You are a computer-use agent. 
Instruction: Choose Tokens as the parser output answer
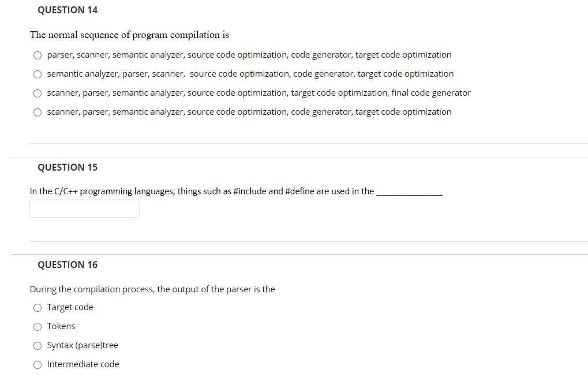38,326
